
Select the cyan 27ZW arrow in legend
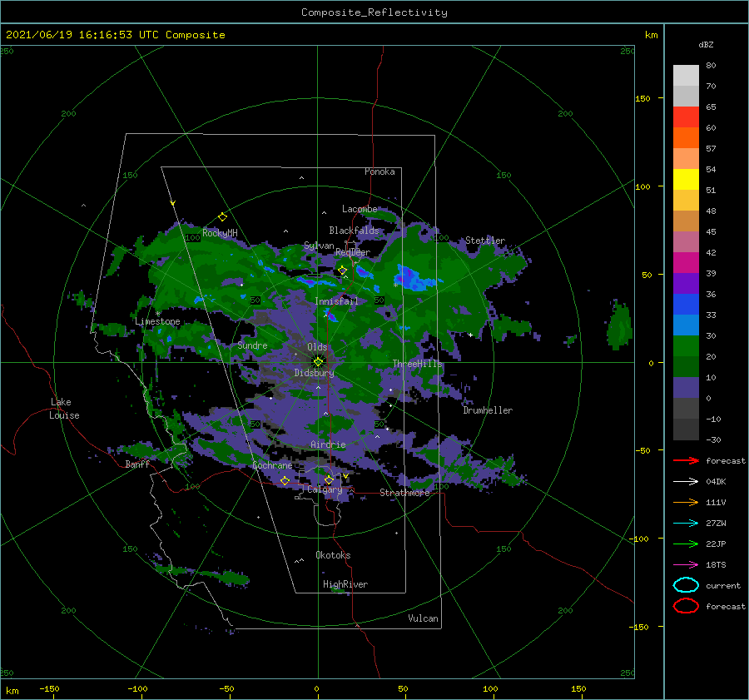pos(686,524)
